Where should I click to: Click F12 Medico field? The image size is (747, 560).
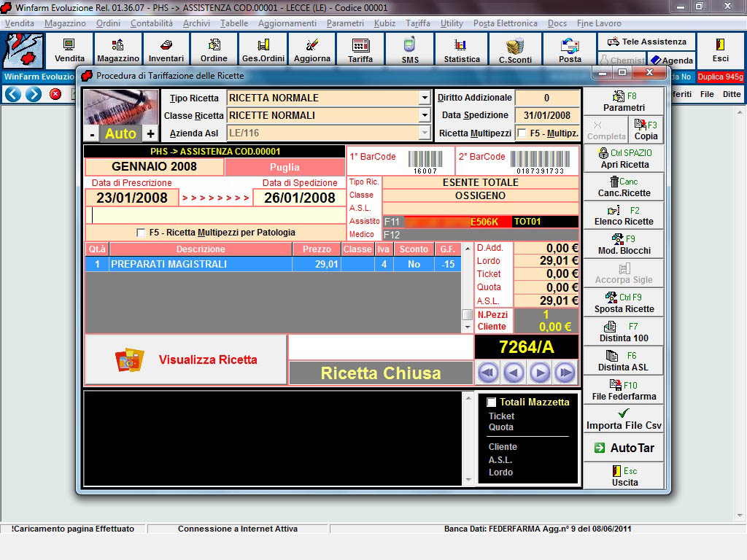[481, 235]
